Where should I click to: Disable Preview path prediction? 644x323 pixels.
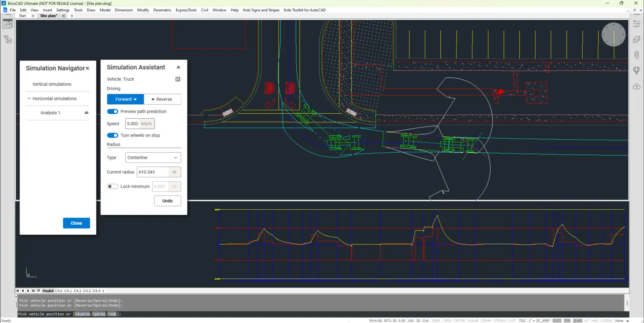click(x=112, y=111)
